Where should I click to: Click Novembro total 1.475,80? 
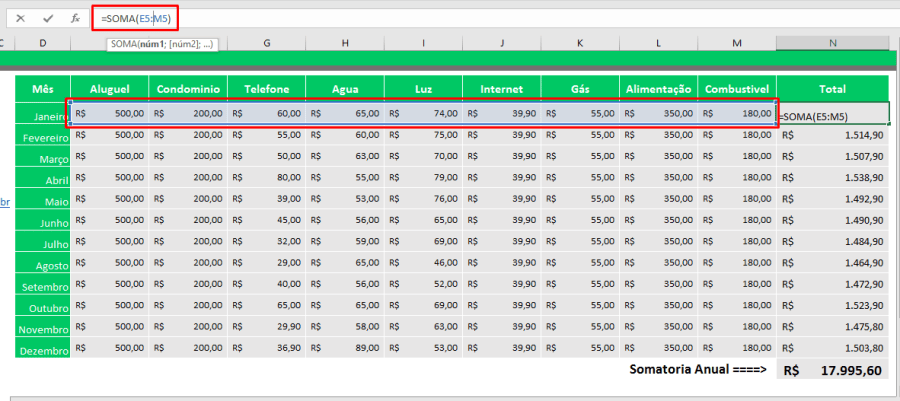coord(833,326)
